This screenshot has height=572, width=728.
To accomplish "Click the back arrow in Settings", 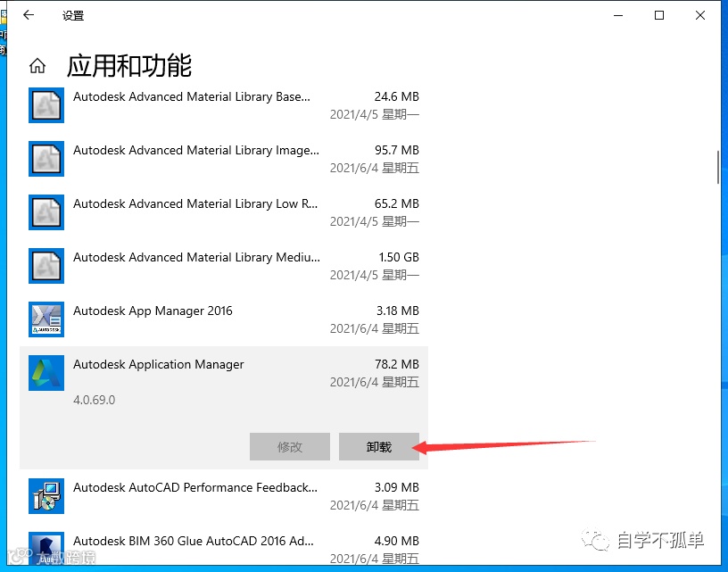I will click(29, 15).
